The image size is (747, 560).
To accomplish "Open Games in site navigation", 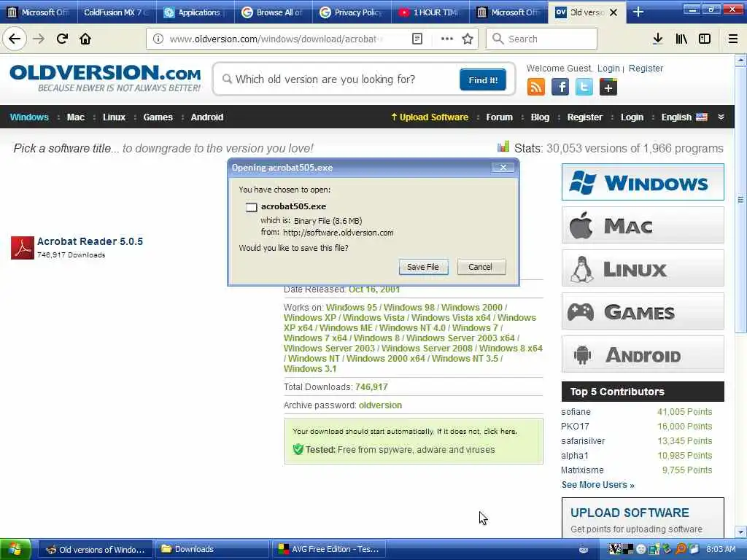I will pyautogui.click(x=158, y=117).
